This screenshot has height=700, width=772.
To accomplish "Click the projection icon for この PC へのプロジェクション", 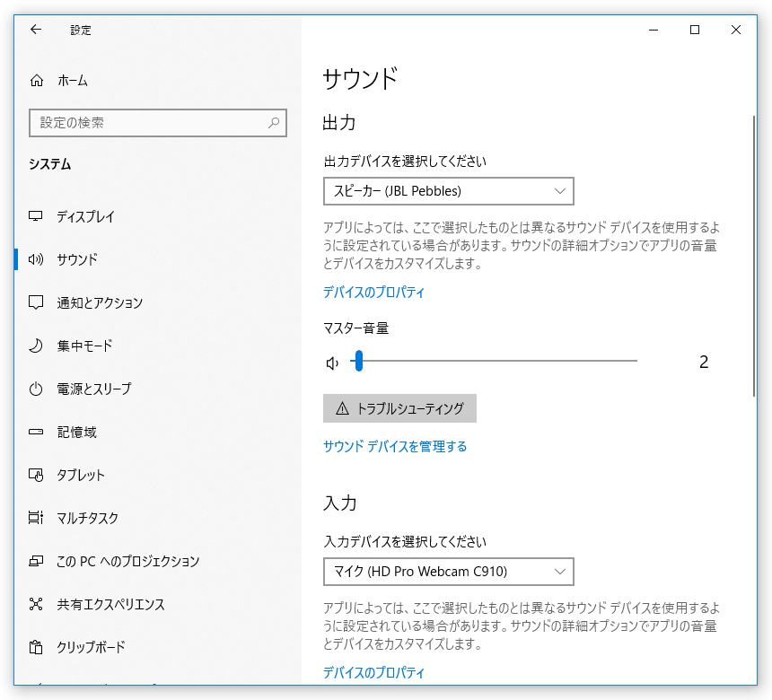I will (36, 561).
